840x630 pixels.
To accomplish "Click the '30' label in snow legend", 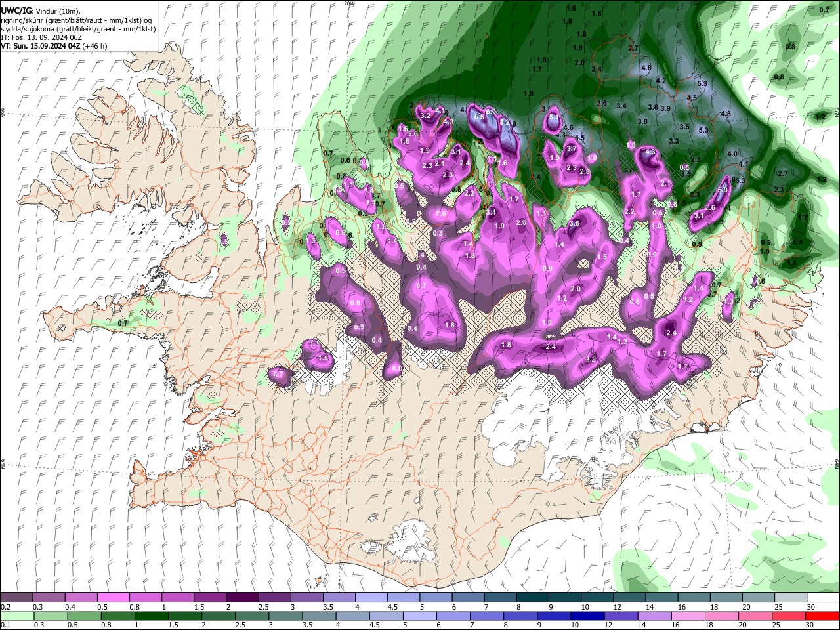I will point(810,607).
